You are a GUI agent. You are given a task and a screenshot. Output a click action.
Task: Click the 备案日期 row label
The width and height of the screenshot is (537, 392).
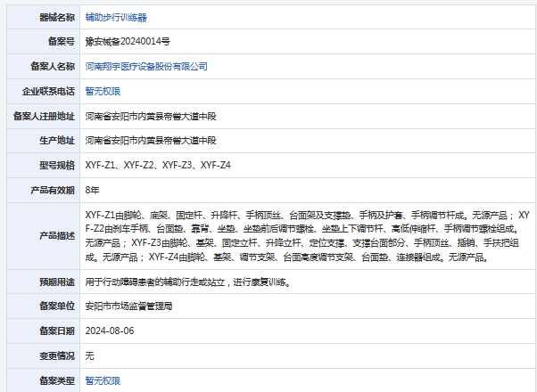coord(57,331)
